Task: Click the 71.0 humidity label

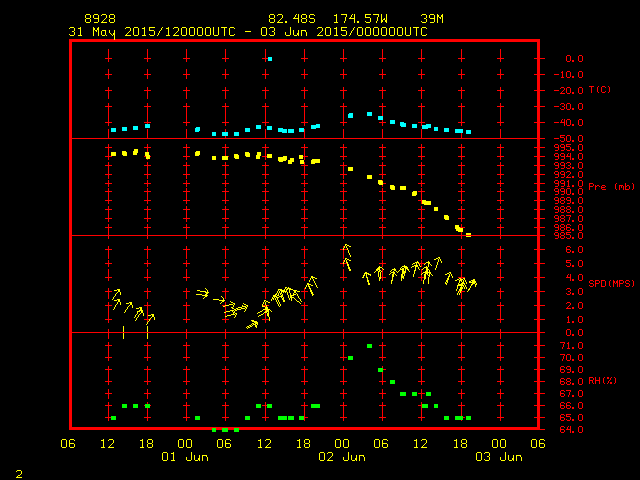Action: coord(571,346)
